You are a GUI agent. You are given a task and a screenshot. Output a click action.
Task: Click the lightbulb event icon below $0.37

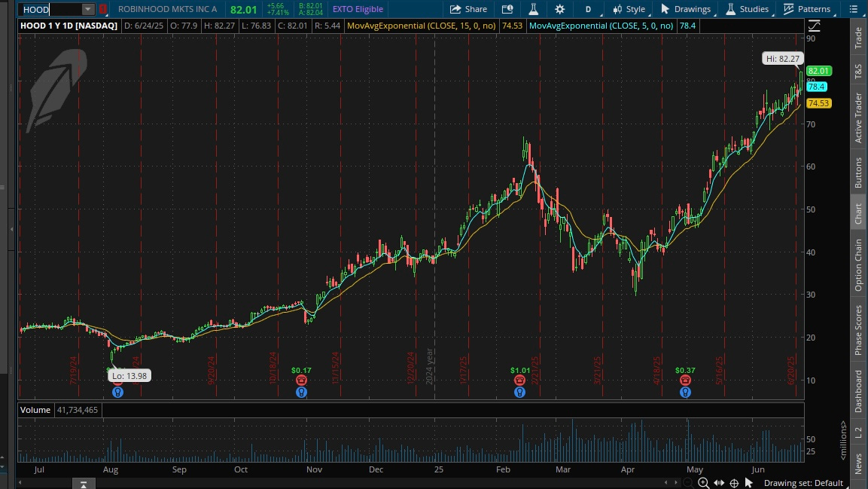pos(685,392)
